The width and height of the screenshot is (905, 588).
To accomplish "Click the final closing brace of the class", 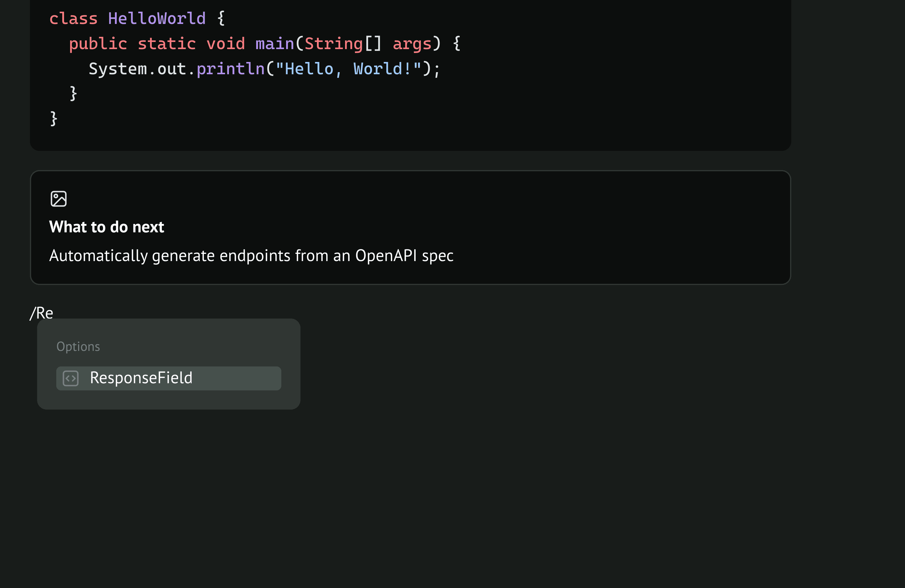I will 54,118.
